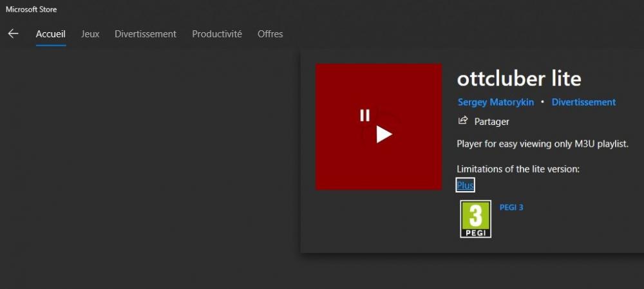Image resolution: width=644 pixels, height=289 pixels.
Task: Click the ottcluber lite title
Action: (519, 79)
